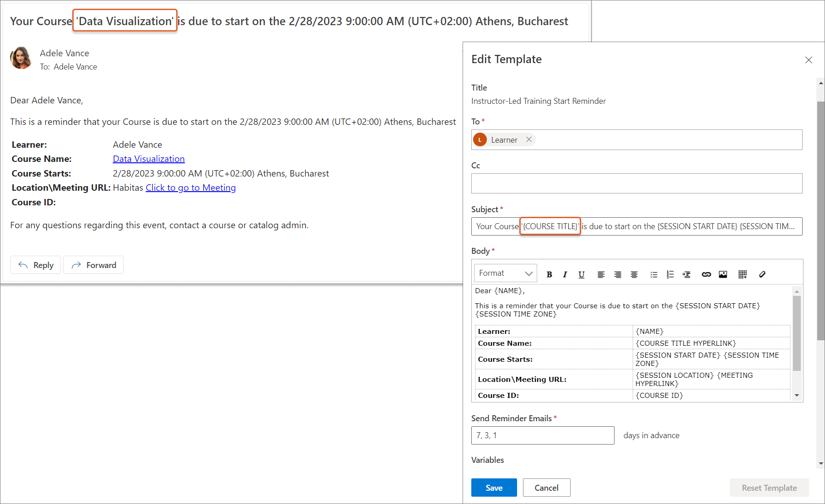This screenshot has width=825, height=504.
Task: Insert an image into the body
Action: pos(723,274)
